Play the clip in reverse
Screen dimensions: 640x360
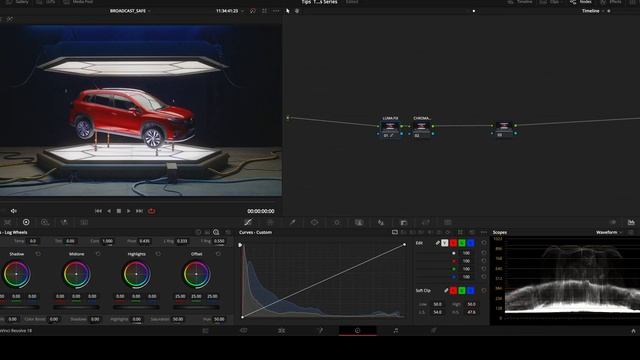coord(109,211)
